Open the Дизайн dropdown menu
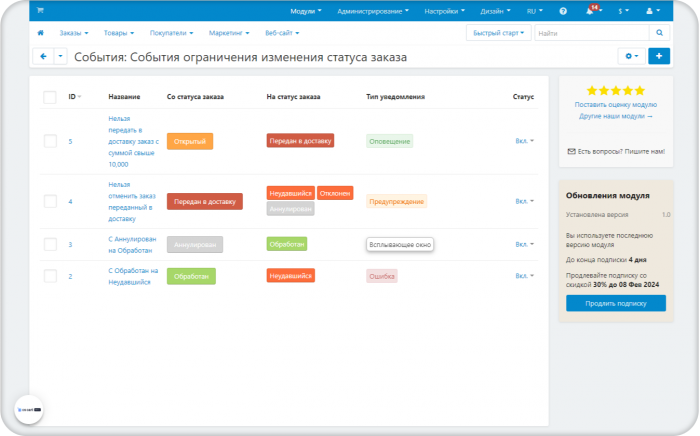 (x=495, y=11)
